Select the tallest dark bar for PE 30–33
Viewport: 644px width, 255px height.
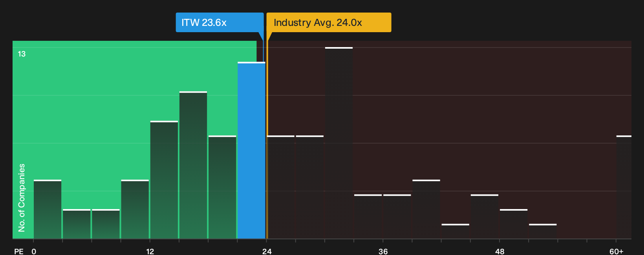point(339,143)
